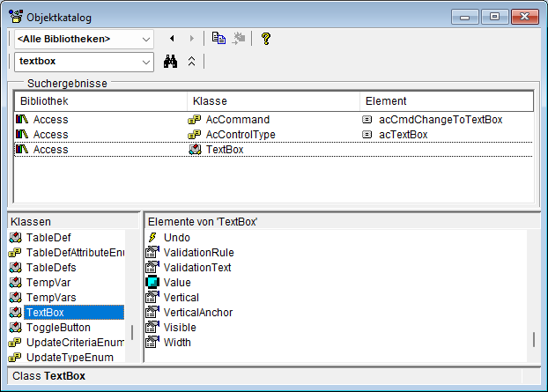This screenshot has width=548, height=392.
Task: Sort by the 'Element' column header
Action: (445, 101)
